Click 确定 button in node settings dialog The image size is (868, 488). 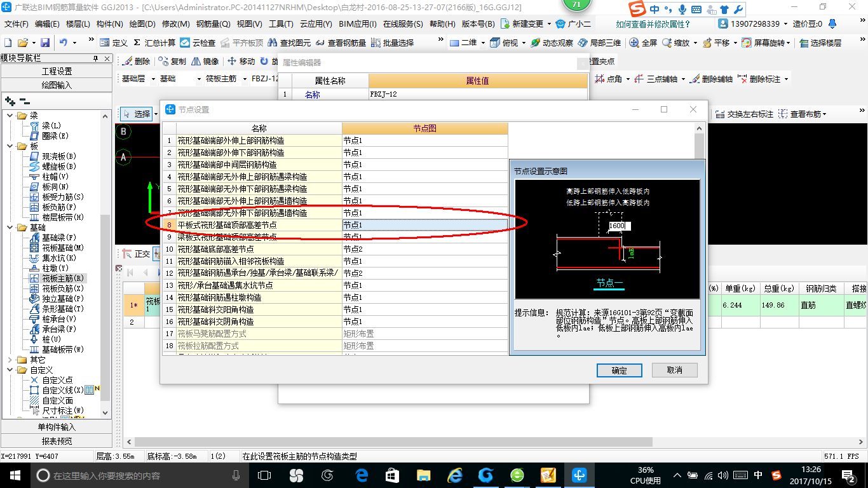point(620,370)
